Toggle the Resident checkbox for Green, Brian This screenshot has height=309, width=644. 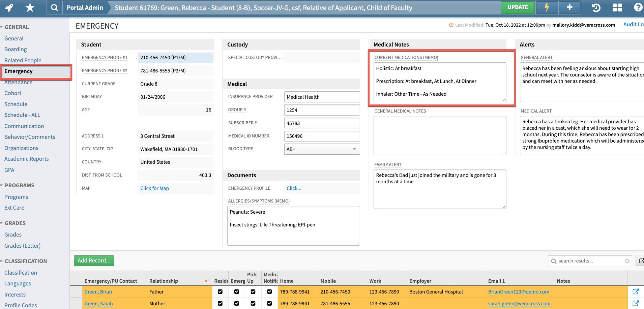click(221, 292)
